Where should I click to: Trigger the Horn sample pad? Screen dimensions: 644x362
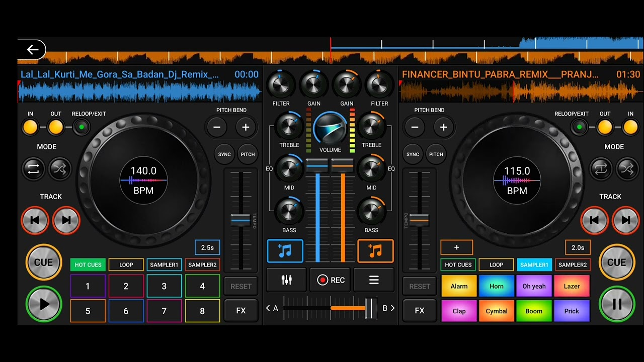click(x=497, y=286)
